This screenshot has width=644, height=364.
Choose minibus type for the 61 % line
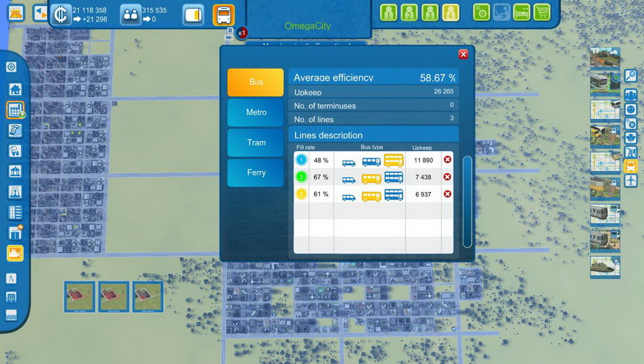[348, 197]
